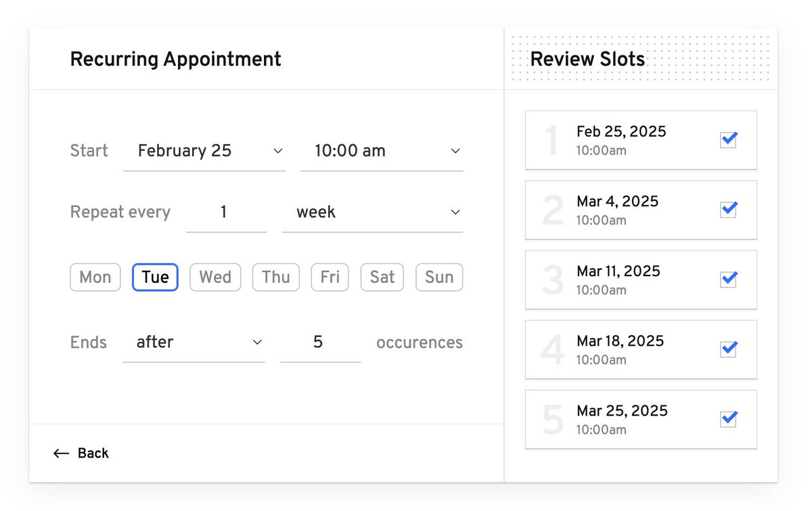This screenshot has width=812, height=511.
Task: Open the Ends after dropdown
Action: point(194,342)
